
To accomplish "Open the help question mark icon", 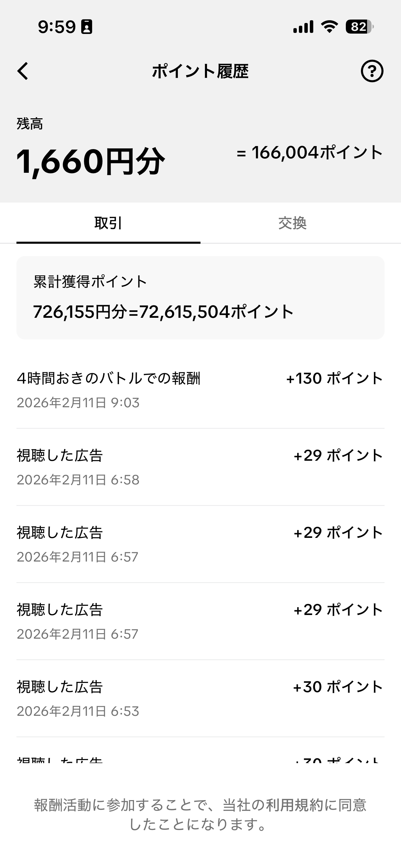I will coord(372,71).
